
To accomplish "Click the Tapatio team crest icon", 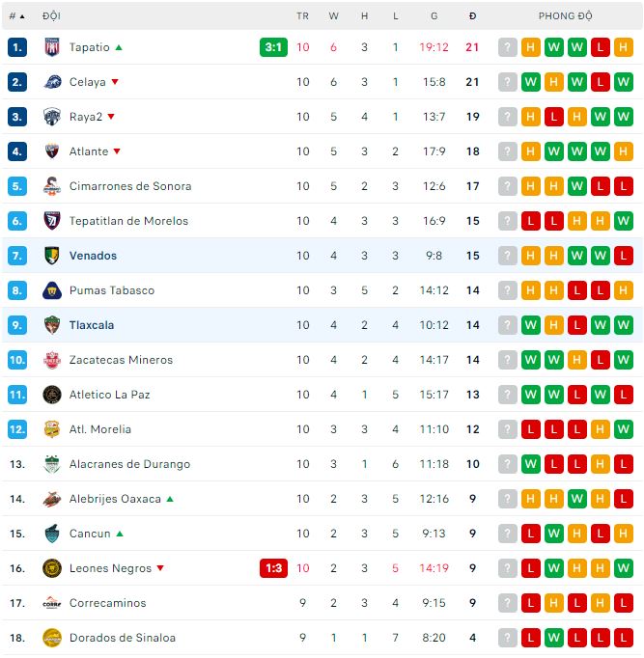I will click(x=52, y=47).
